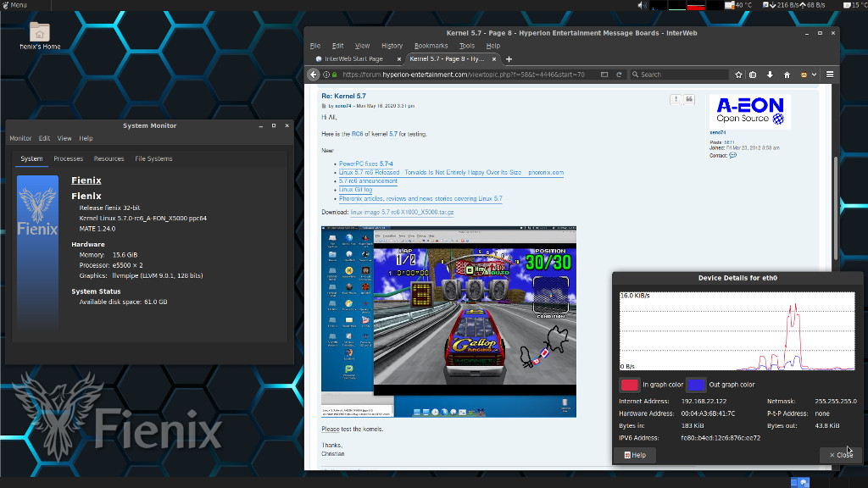This screenshot has height=488, width=868.
Task: Click the orange face toolbar icon
Action: [x=804, y=75]
